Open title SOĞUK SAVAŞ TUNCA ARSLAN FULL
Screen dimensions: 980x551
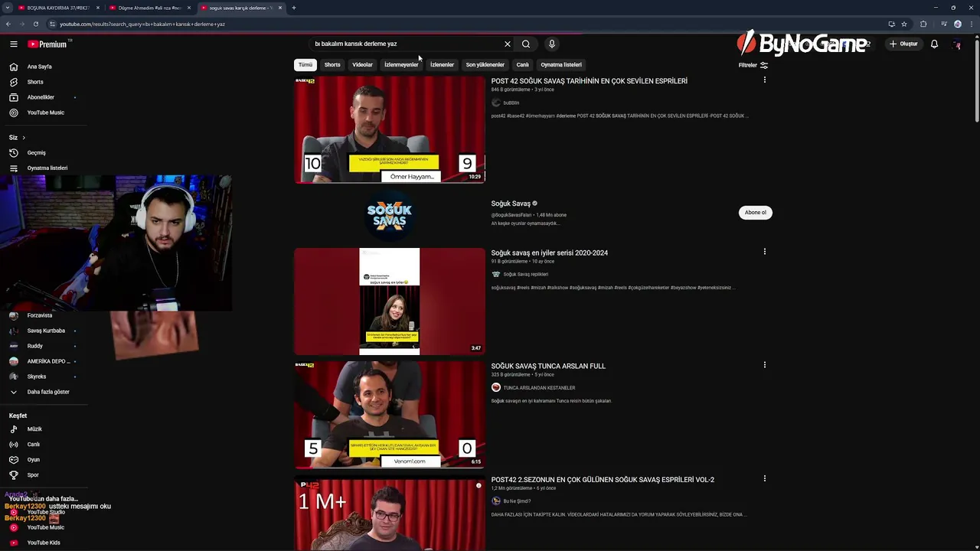pos(548,367)
